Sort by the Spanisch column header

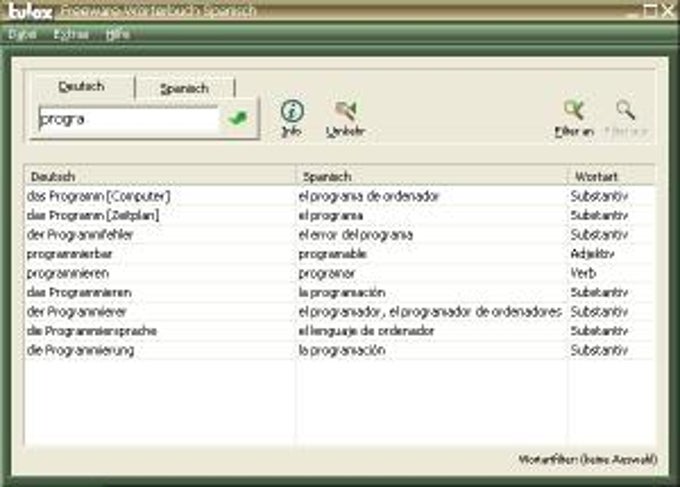coord(432,176)
